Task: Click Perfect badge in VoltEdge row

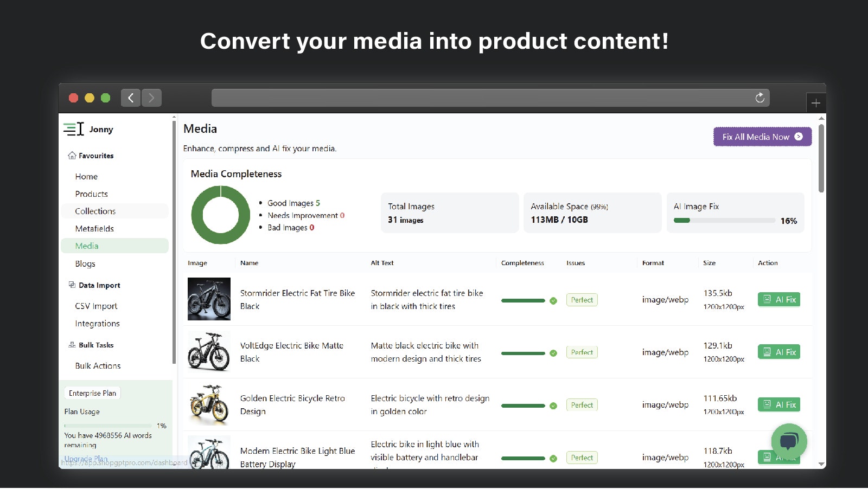Action: [x=582, y=352]
